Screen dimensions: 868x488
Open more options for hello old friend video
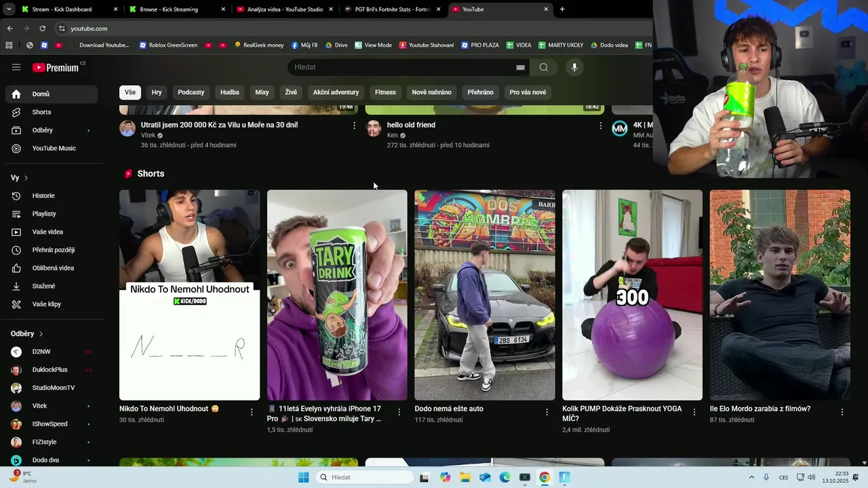point(600,125)
